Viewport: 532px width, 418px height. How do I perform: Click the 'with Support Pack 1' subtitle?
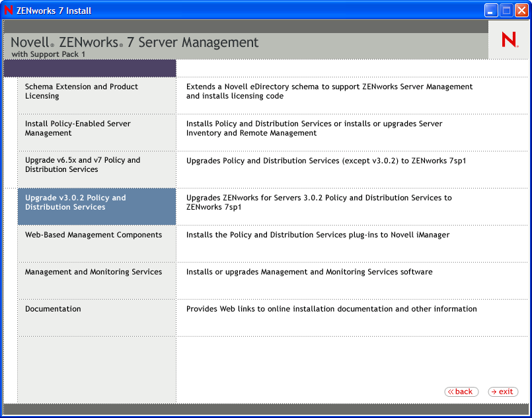(x=48, y=54)
